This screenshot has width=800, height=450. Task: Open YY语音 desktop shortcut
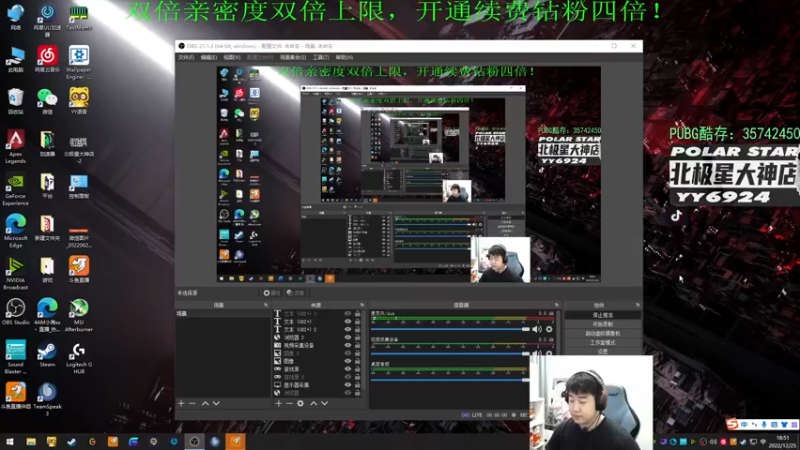click(79, 101)
